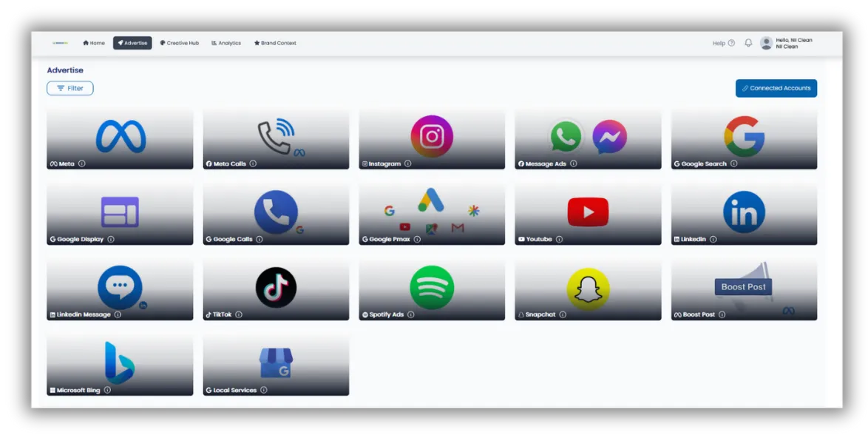Choose the Google Calls phone icon

point(277,212)
